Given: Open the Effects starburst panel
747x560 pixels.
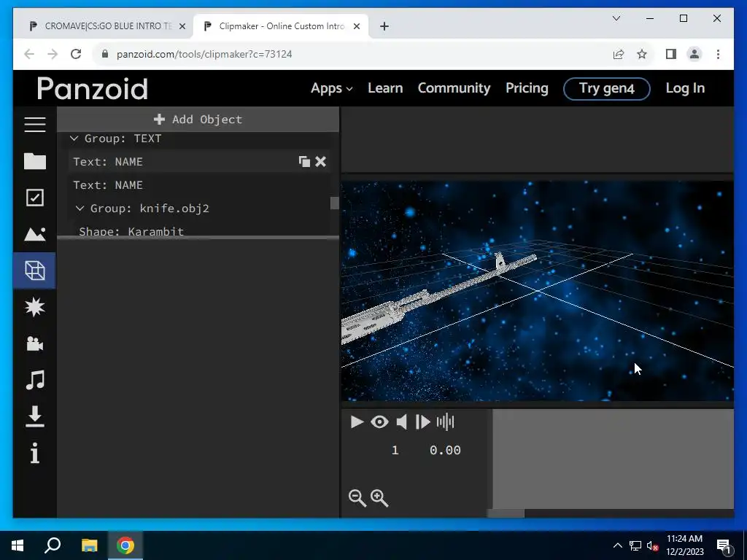Looking at the screenshot, I should tap(35, 307).
